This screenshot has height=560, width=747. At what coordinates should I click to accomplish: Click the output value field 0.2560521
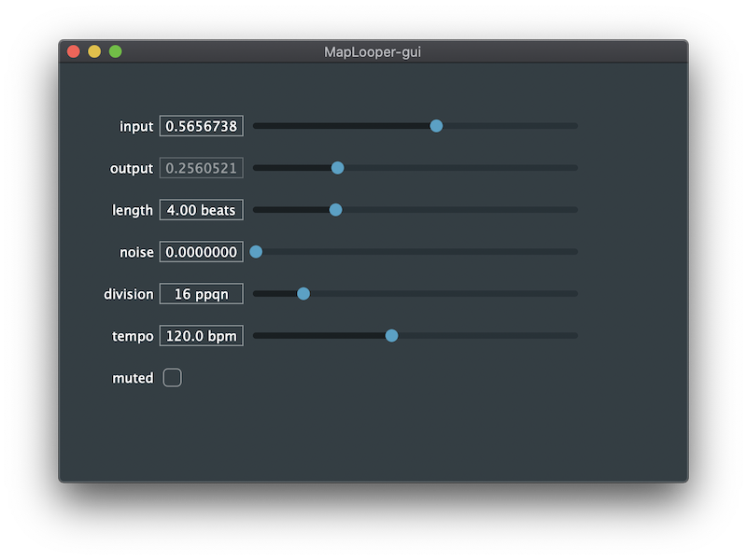(x=201, y=168)
